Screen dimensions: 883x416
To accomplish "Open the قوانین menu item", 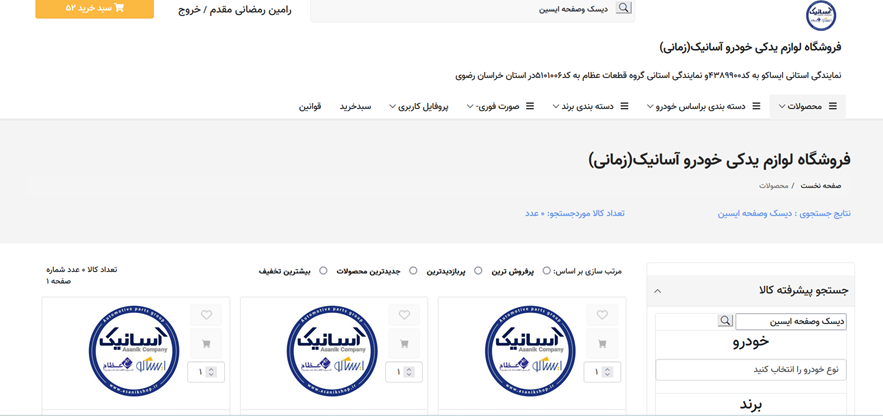I will click(310, 106).
